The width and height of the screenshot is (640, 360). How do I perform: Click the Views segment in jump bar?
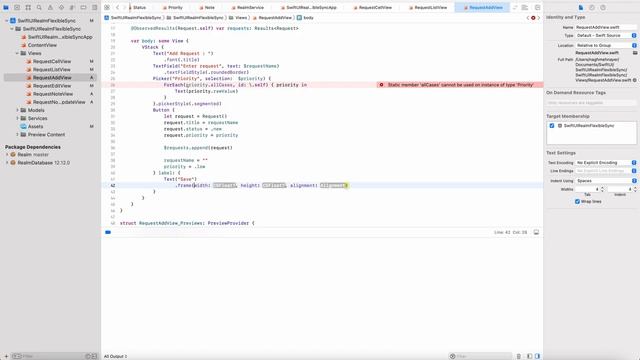[238, 18]
